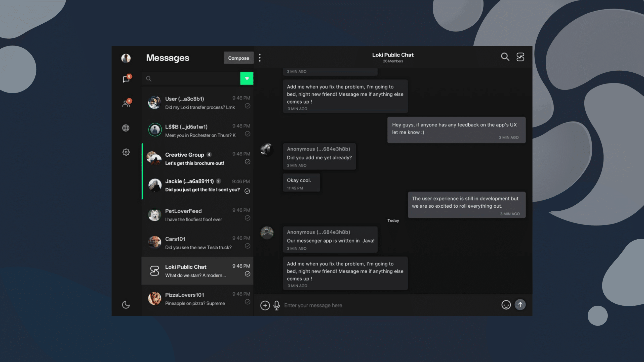Open the emoji picker smiley icon
Viewport: 644px width, 362px height.
[506, 305]
